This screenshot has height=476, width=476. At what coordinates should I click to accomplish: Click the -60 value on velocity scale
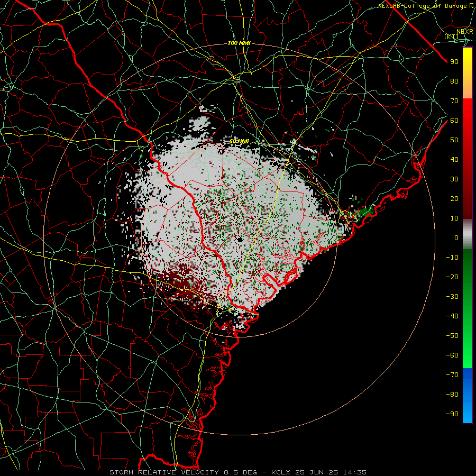pos(452,355)
